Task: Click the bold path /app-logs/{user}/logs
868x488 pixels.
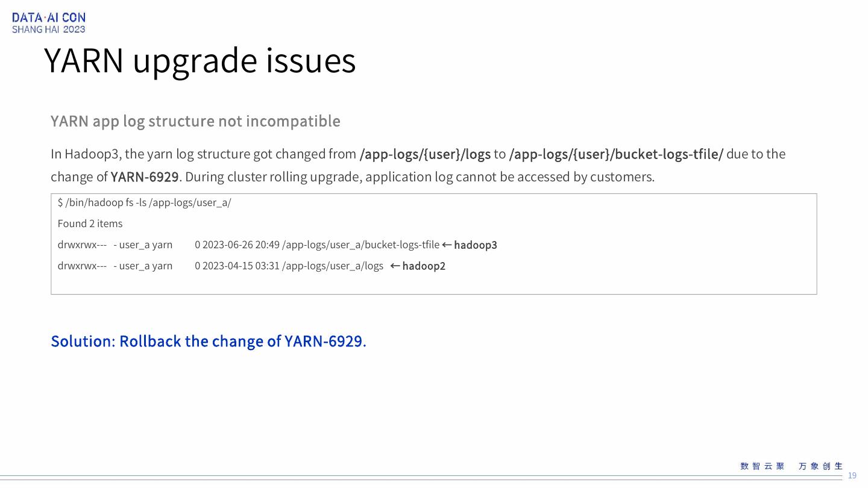Action: click(425, 154)
